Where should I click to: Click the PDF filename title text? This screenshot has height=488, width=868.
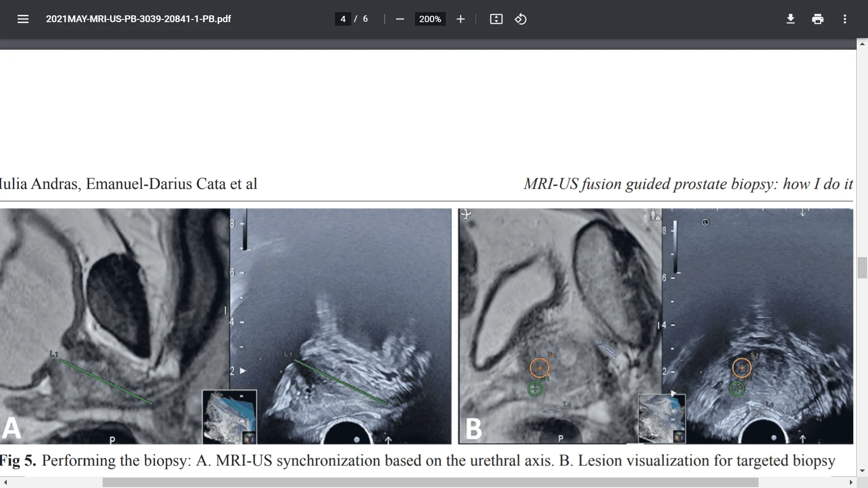138,19
